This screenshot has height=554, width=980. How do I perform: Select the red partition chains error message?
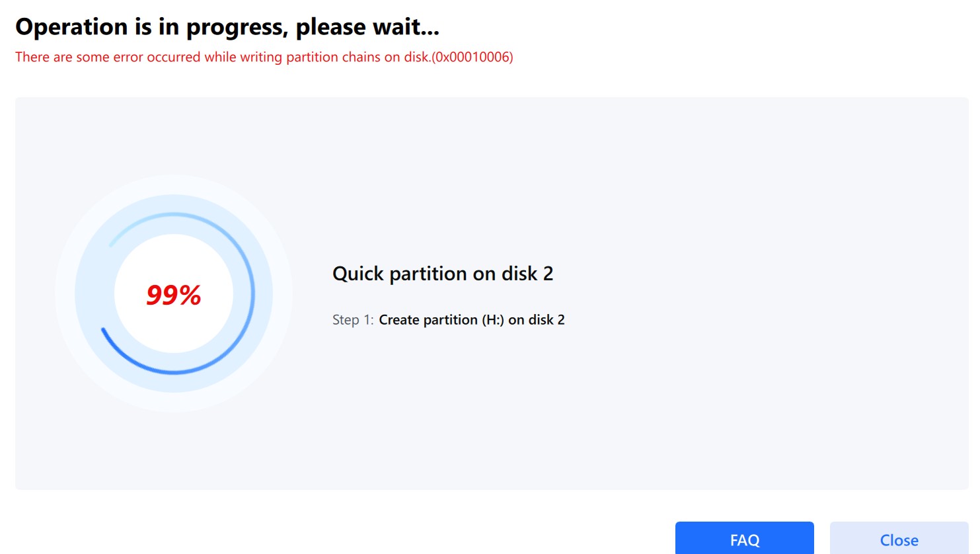[x=264, y=57]
